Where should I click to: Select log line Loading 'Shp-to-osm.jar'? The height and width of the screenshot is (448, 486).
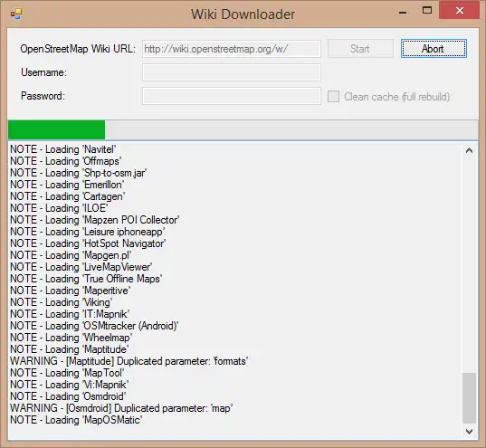click(79, 173)
